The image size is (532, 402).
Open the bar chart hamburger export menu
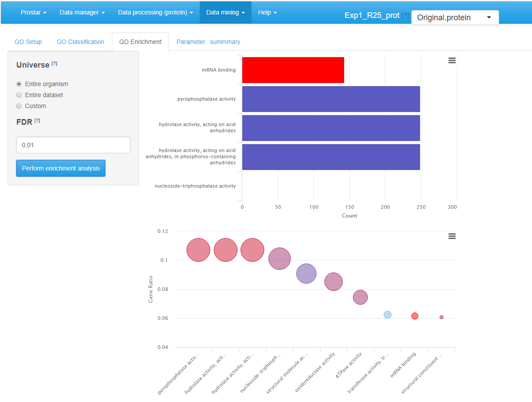452,61
